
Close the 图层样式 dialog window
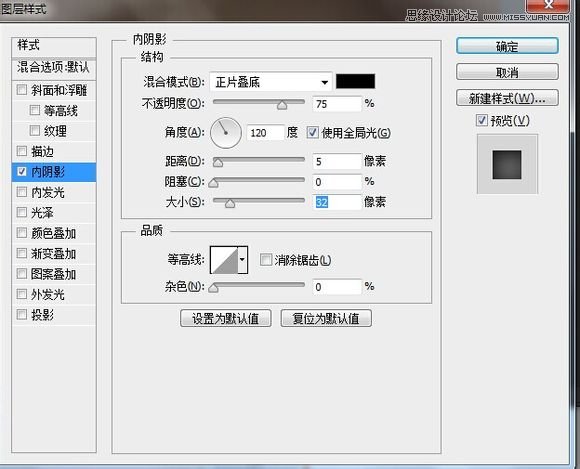pos(549,5)
